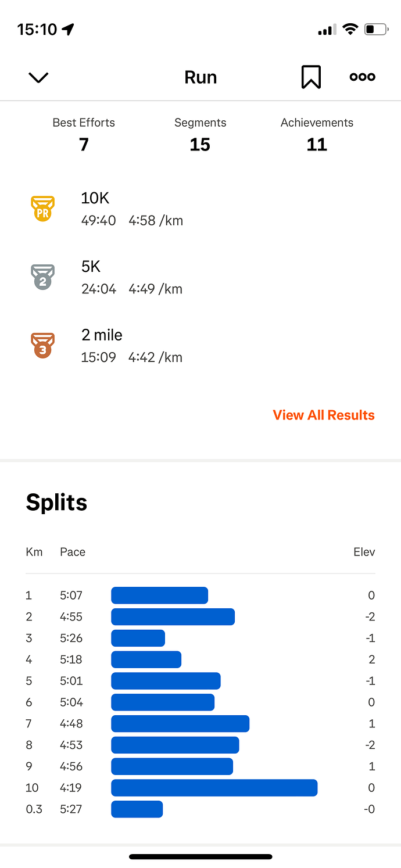
Task: Switch to the Achievements count tab
Action: click(317, 134)
